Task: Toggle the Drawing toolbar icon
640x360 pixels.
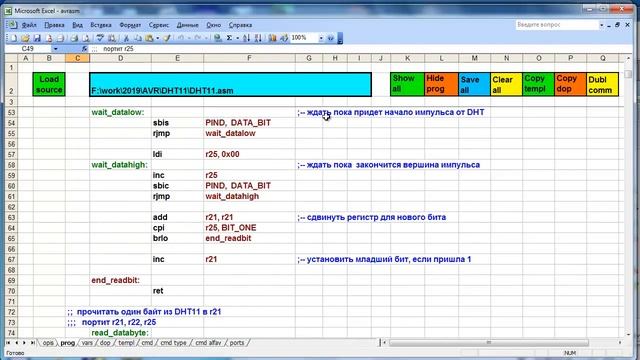Action: click(x=284, y=38)
